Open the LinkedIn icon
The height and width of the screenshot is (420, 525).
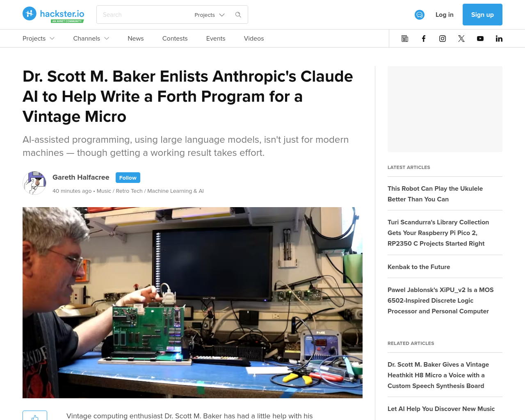(499, 39)
